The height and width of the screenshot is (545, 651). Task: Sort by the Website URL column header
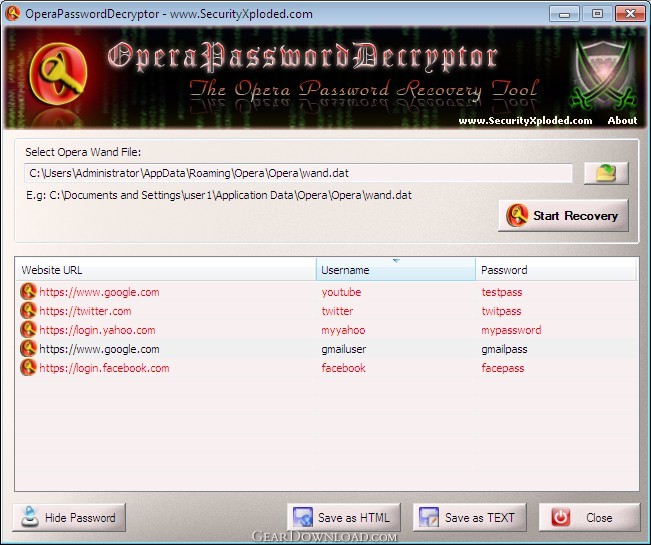pos(166,270)
